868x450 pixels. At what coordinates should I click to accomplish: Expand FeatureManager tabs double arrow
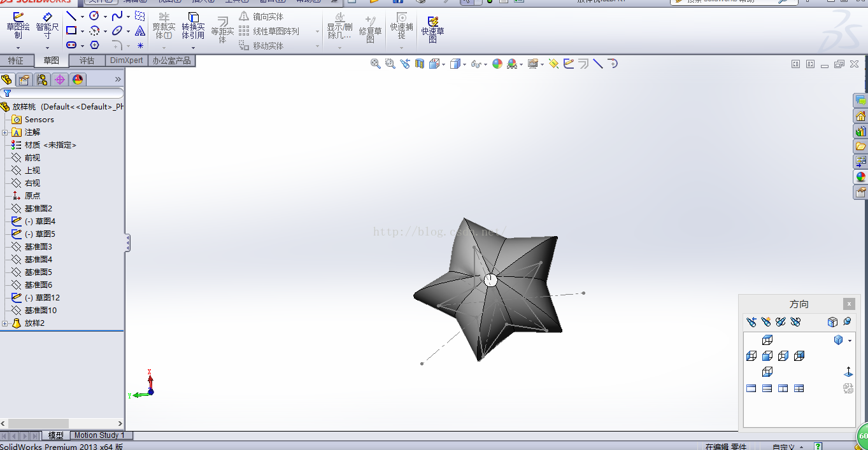click(x=118, y=80)
